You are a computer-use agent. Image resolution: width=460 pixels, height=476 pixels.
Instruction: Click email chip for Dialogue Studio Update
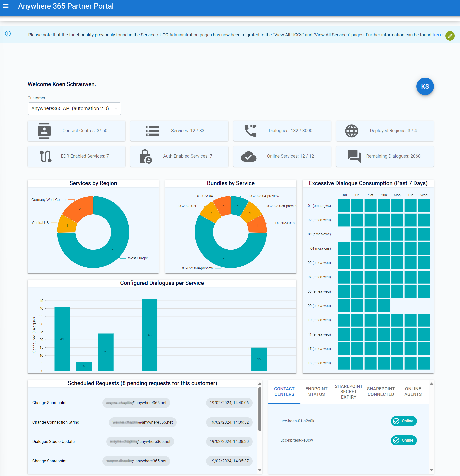click(x=140, y=442)
